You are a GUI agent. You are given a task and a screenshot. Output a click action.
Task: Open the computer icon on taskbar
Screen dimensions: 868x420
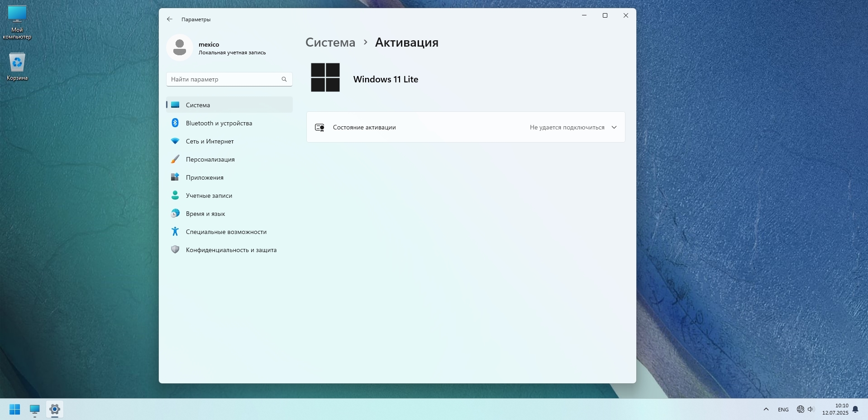[35, 410]
